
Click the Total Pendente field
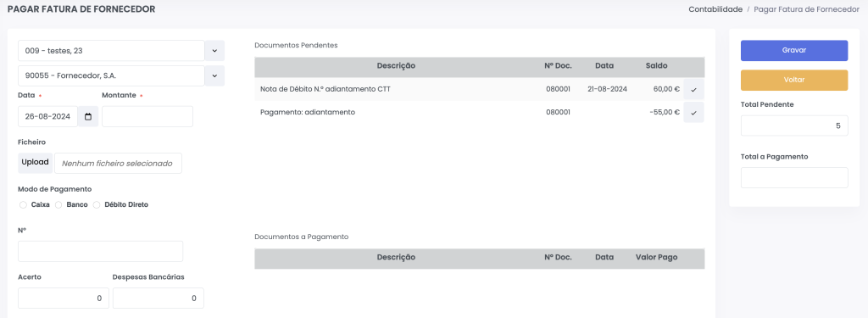[794, 126]
